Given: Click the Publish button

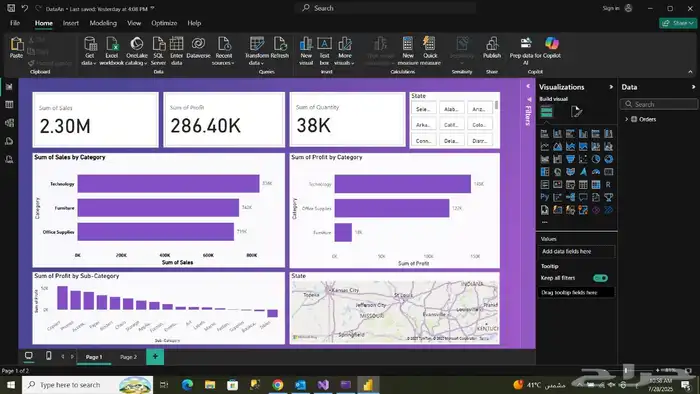Looking at the screenshot, I should point(492,48).
